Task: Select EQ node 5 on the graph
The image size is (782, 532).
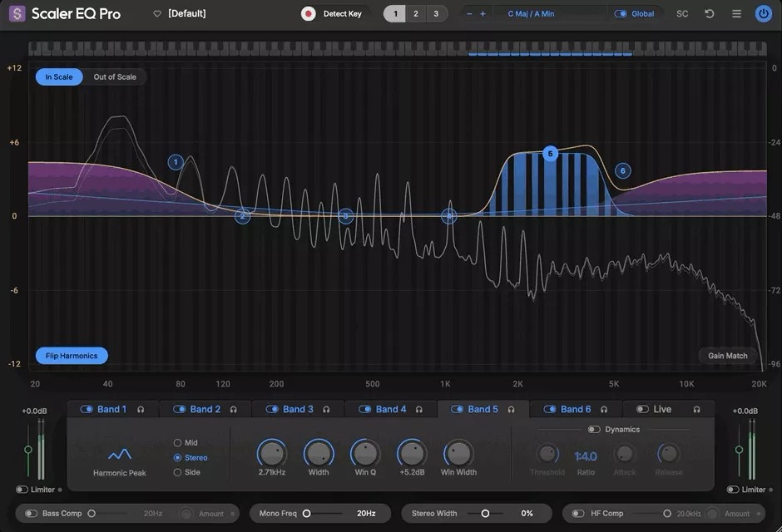Action: tap(550, 154)
